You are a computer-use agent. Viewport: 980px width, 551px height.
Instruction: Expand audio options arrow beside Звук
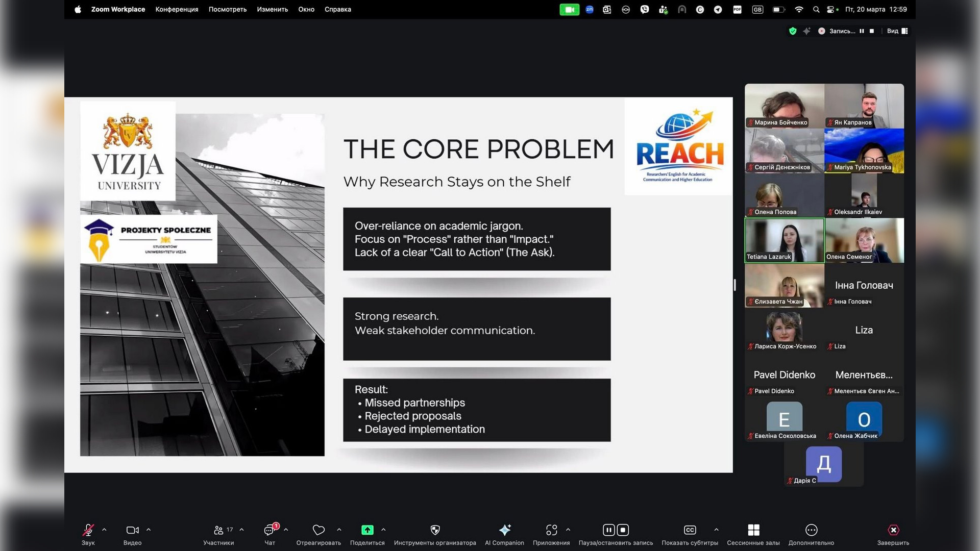[x=104, y=530]
